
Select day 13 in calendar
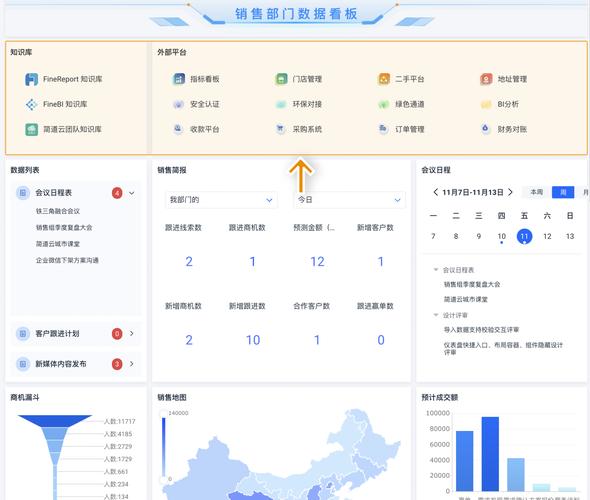pyautogui.click(x=570, y=236)
